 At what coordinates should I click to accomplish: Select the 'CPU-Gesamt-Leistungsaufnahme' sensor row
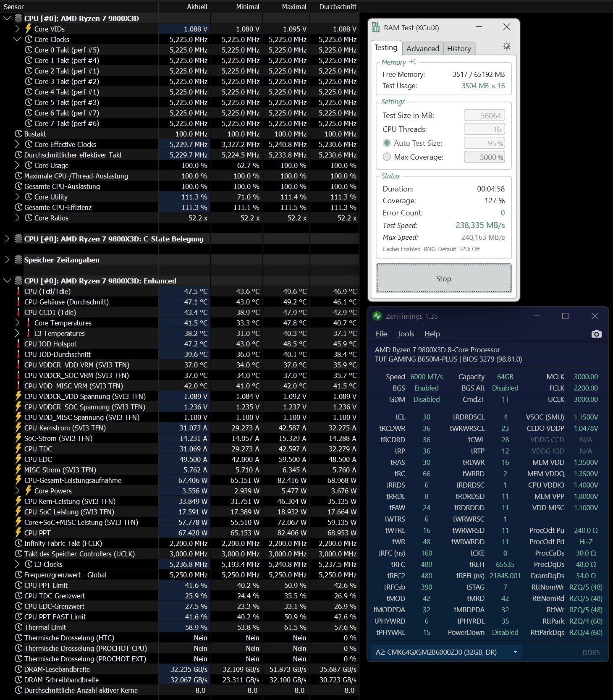(x=180, y=480)
